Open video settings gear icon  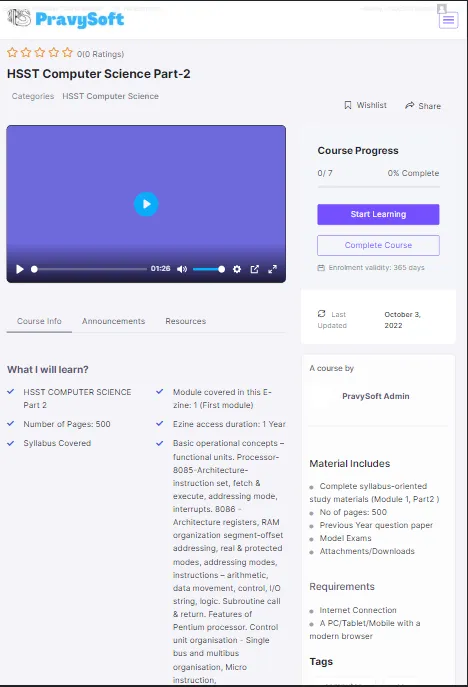tap(237, 269)
